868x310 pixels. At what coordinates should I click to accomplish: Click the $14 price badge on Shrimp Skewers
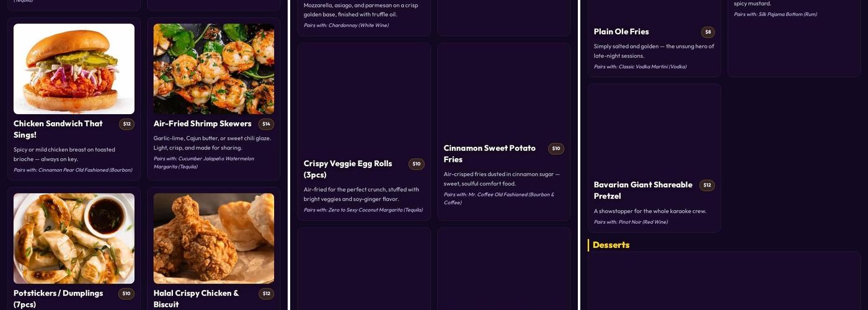click(x=266, y=124)
